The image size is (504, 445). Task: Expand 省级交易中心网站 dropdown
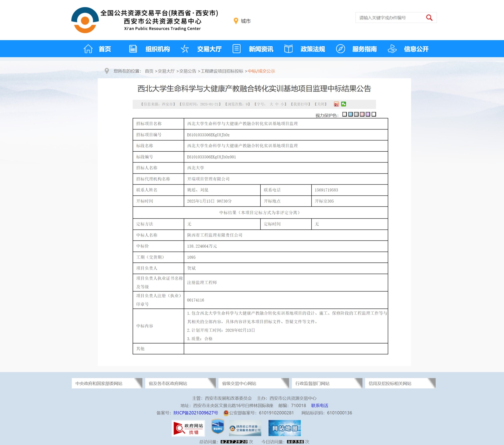(253, 383)
